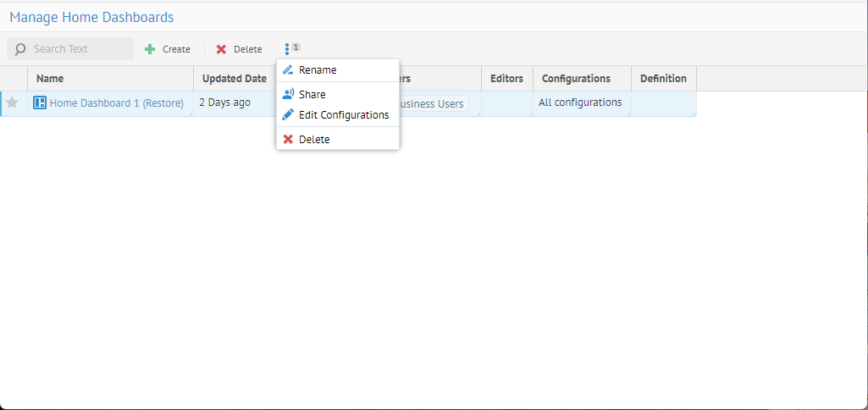
Task: Close the three-dot more actions menu
Action: point(288,49)
